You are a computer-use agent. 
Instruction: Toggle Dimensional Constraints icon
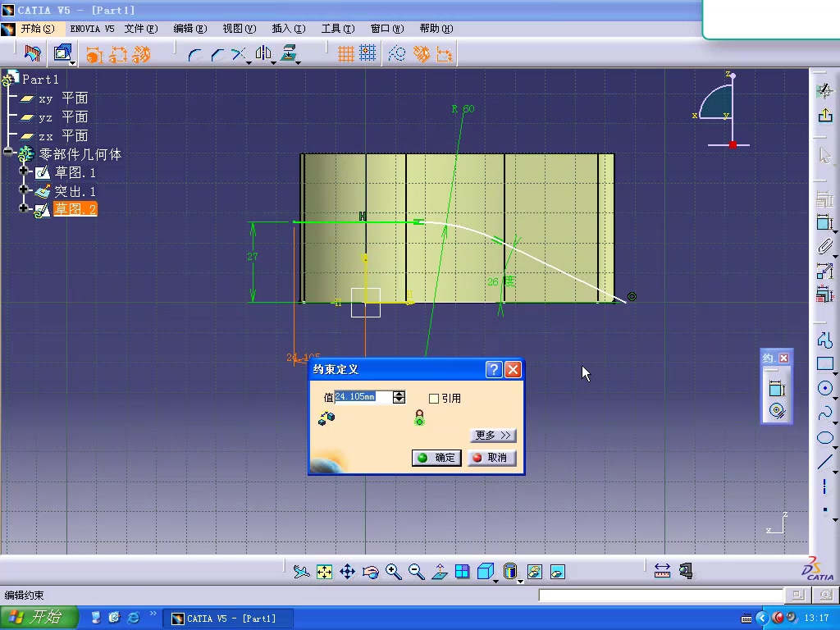click(x=445, y=54)
